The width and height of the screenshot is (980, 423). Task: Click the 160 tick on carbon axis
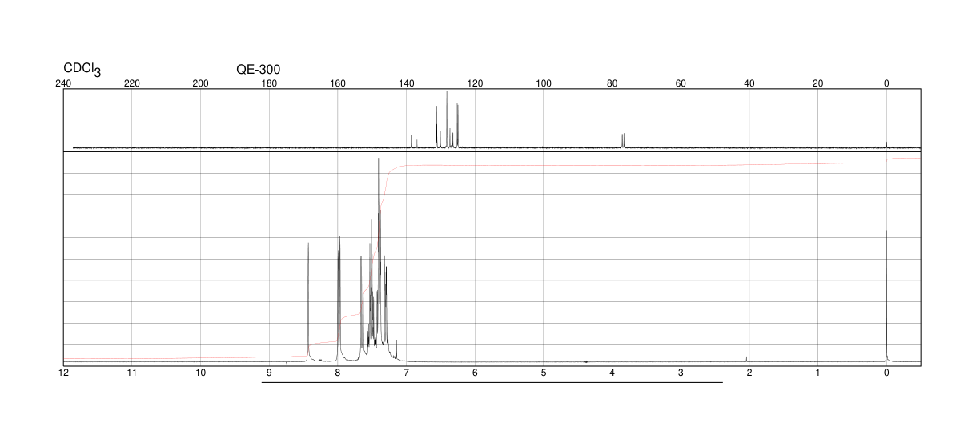pyautogui.click(x=338, y=83)
